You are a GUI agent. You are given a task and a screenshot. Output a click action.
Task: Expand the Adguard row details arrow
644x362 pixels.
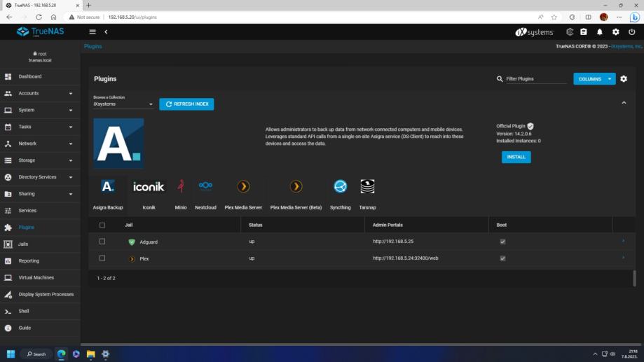click(624, 241)
